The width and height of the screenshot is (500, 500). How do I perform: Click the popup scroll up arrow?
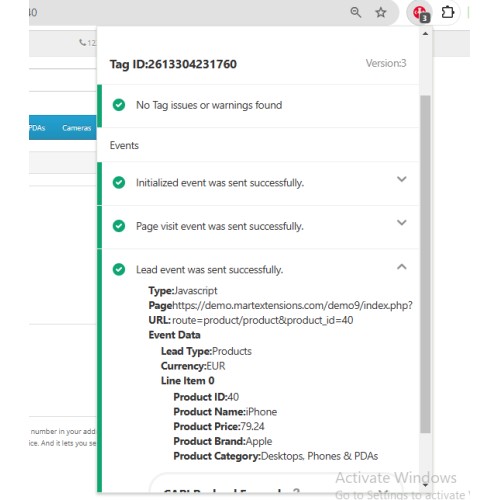point(425,34)
